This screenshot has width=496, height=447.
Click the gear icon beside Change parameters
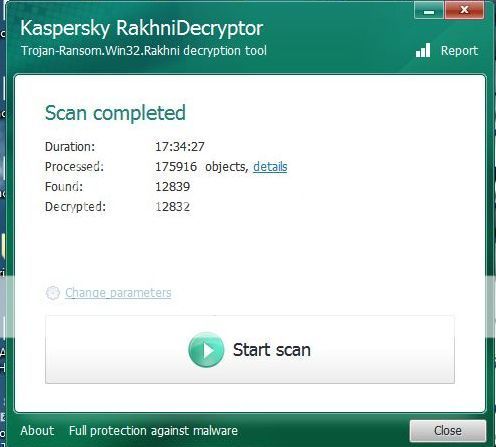click(x=53, y=293)
